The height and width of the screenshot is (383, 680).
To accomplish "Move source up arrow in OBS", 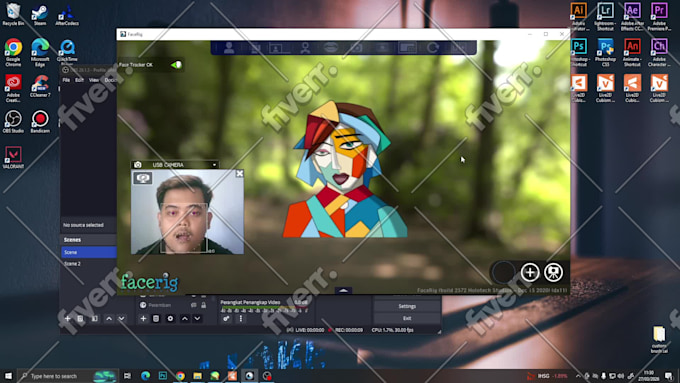I will coord(185,319).
